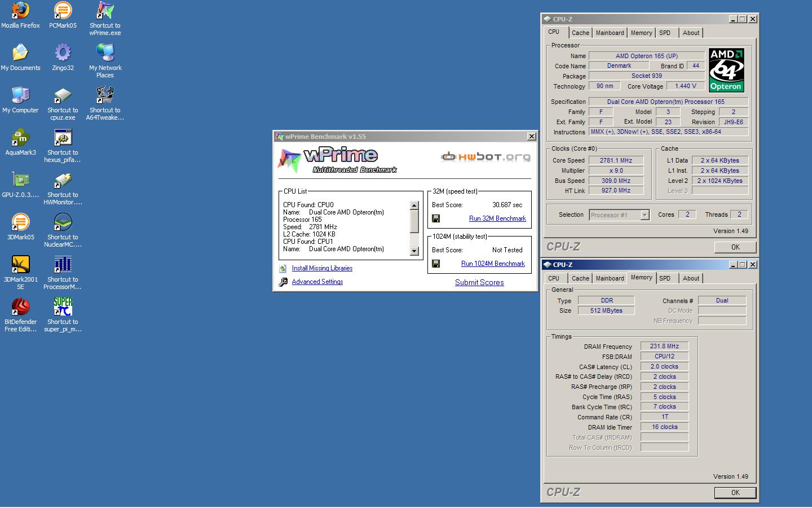Click the Code Name Denmark field
Viewport: 812px width, 508px height.
(x=619, y=66)
